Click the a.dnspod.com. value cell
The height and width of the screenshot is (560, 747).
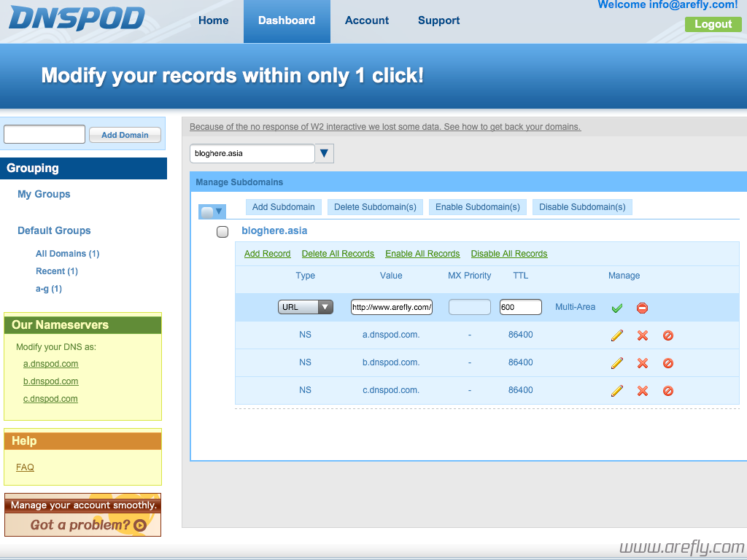pyautogui.click(x=391, y=335)
